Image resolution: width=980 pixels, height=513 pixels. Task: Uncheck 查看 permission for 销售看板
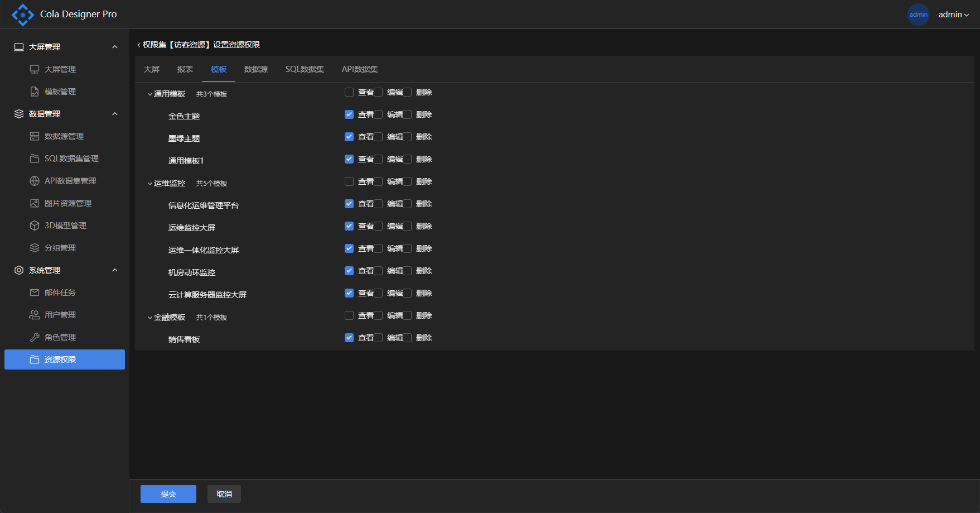coord(349,338)
